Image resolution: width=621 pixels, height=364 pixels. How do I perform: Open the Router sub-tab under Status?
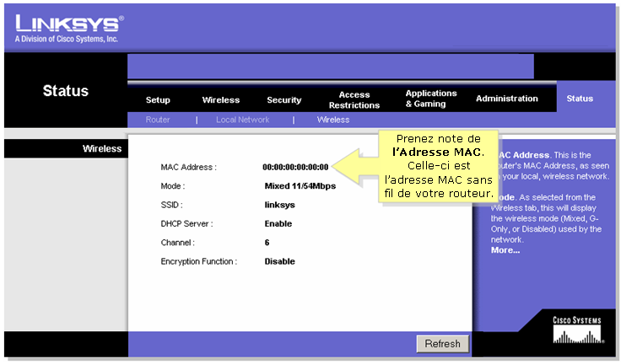coord(158,120)
